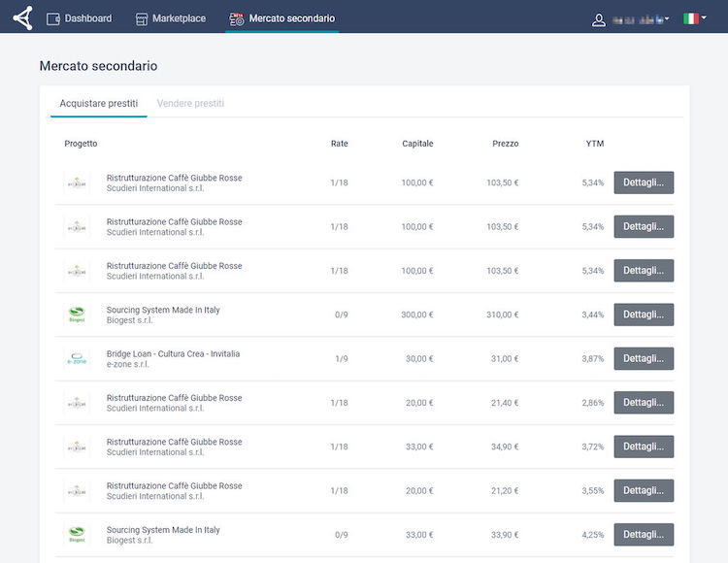The image size is (728, 563).
Task: Expand the language selector arrow
Action: tap(704, 17)
